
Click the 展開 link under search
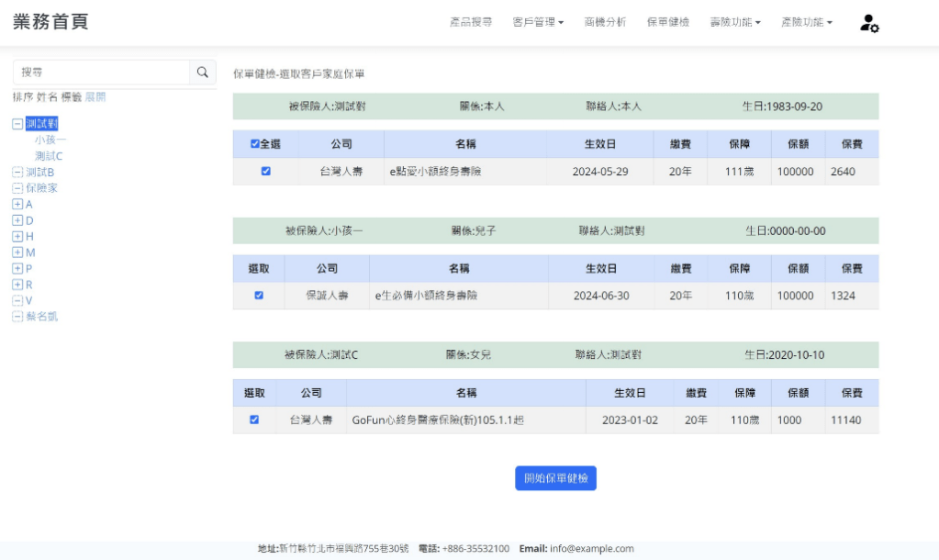[x=95, y=97]
